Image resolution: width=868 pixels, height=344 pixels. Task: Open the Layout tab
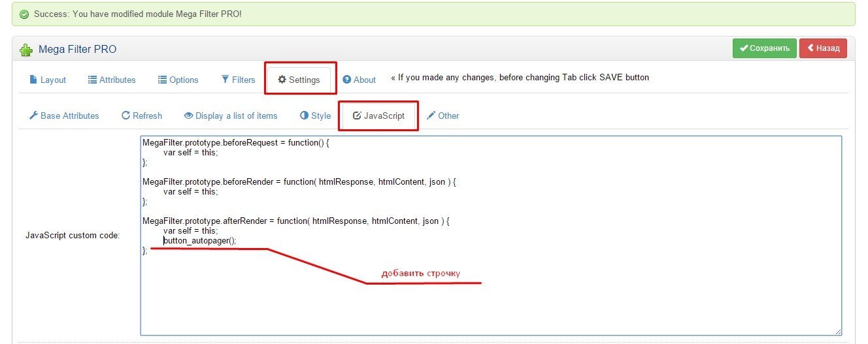click(48, 80)
